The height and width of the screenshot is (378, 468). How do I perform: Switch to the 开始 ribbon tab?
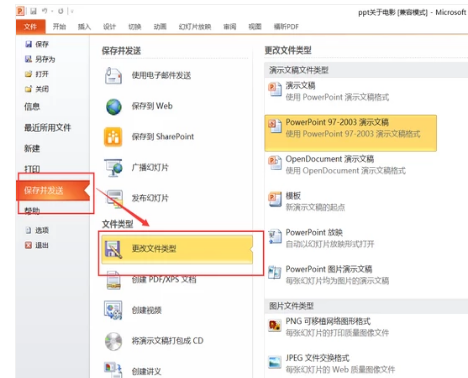click(x=59, y=27)
